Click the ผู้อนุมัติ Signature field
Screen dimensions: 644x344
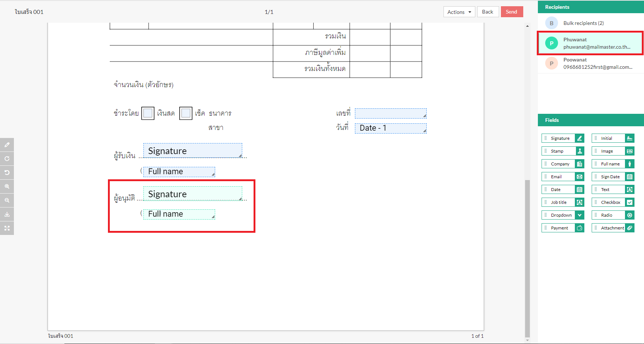(193, 194)
